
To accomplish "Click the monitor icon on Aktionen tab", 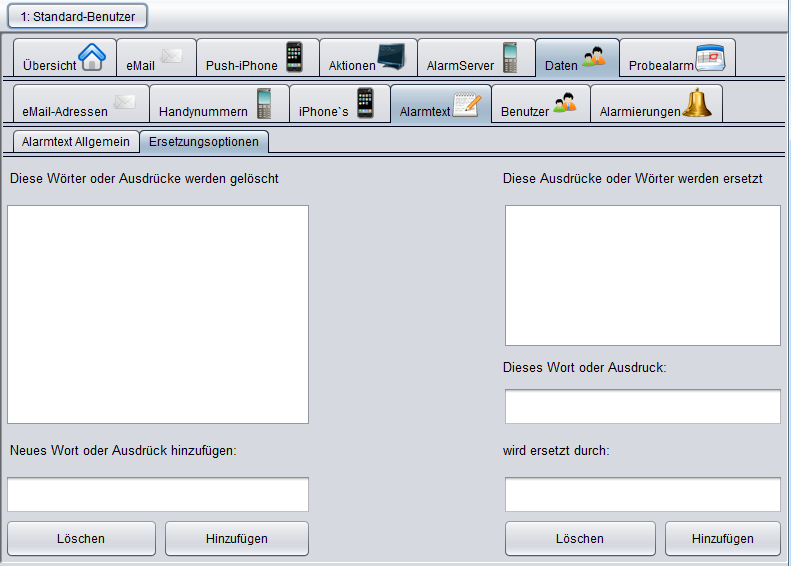I will point(392,58).
